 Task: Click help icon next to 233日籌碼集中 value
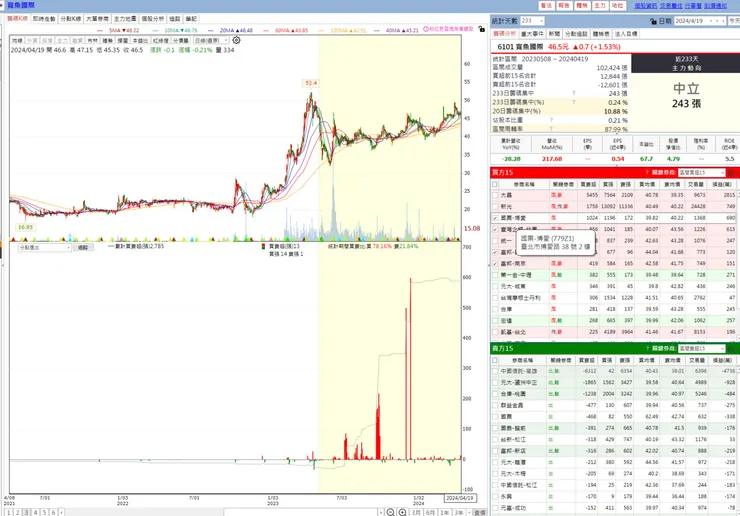(574, 93)
